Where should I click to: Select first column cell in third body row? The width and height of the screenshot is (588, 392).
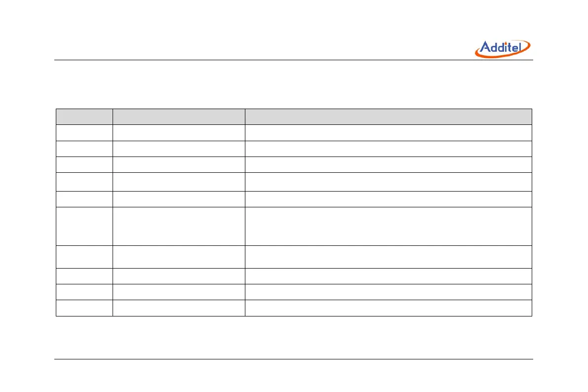point(84,165)
